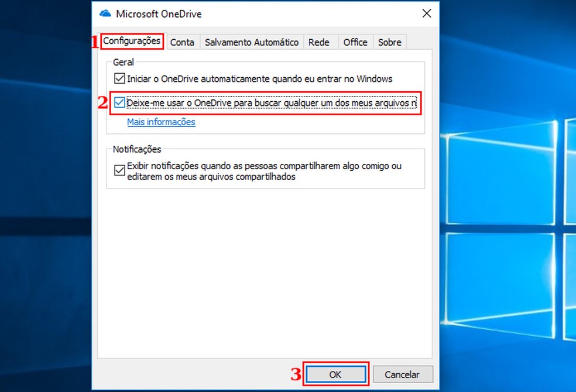Switch to the Configurações tab
The image size is (576, 392).
click(132, 42)
